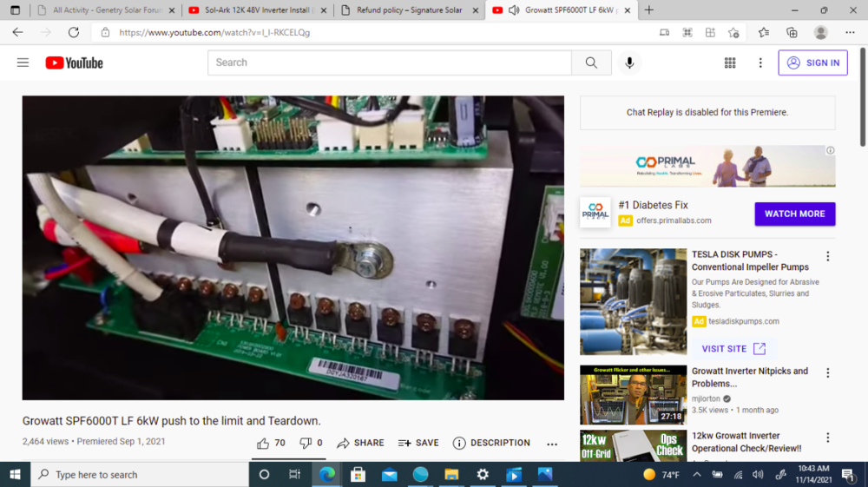Open options for 12kw Growatt Inverter video
The width and height of the screenshot is (868, 487).
[827, 438]
